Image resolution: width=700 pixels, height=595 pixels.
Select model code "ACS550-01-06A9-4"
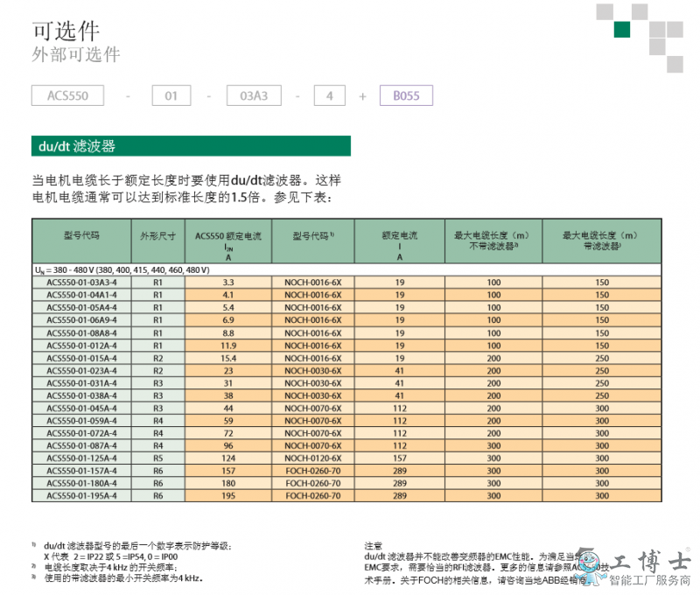pos(81,320)
